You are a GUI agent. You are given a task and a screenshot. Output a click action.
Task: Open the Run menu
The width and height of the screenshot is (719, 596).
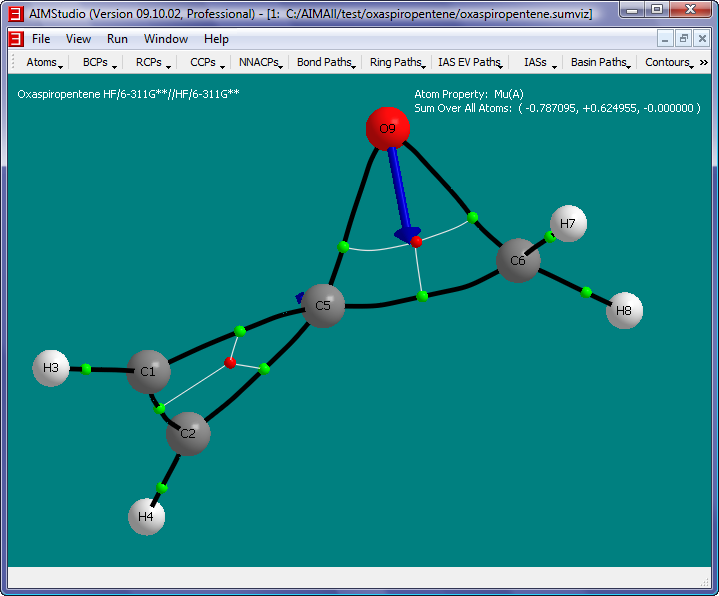(x=117, y=39)
